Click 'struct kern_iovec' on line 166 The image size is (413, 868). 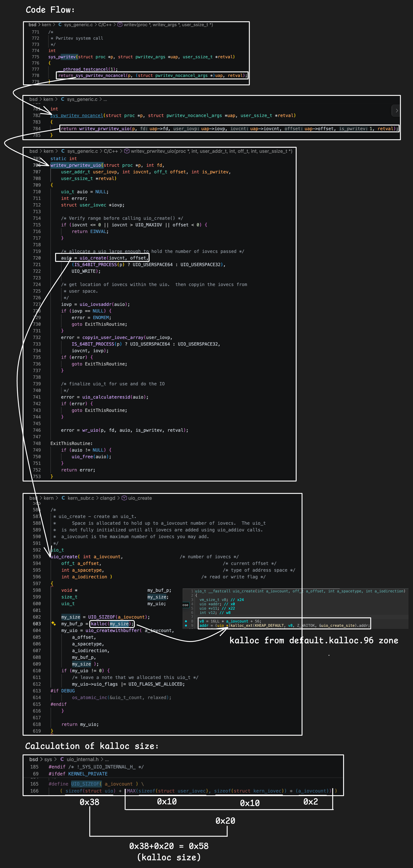tap(258, 791)
